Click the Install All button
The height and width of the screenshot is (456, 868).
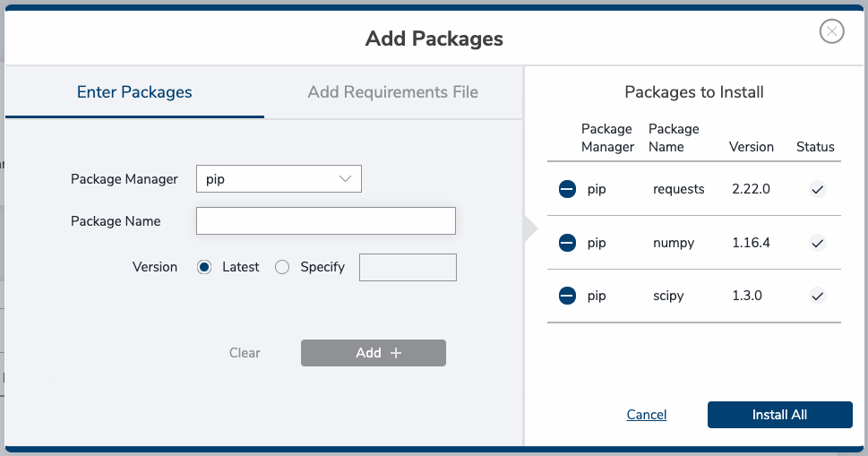click(779, 415)
